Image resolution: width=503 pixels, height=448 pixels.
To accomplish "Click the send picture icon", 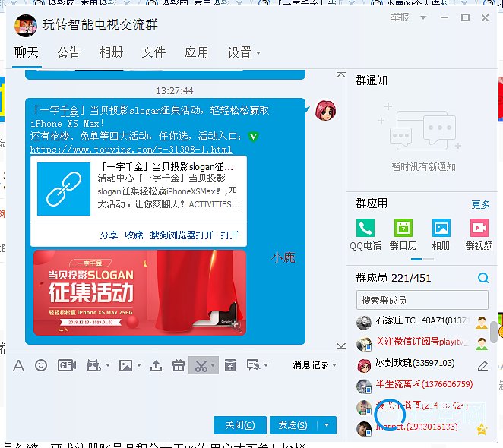I will [126, 365].
